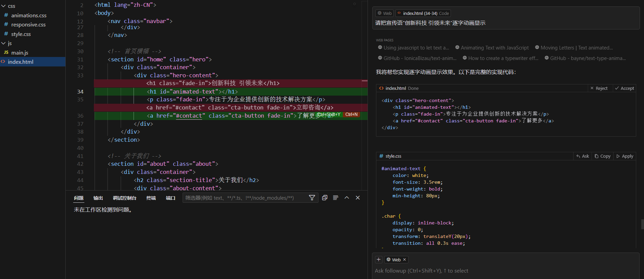Click the plus icon to add chat context
Screen dimensions: 644x279
(379, 259)
